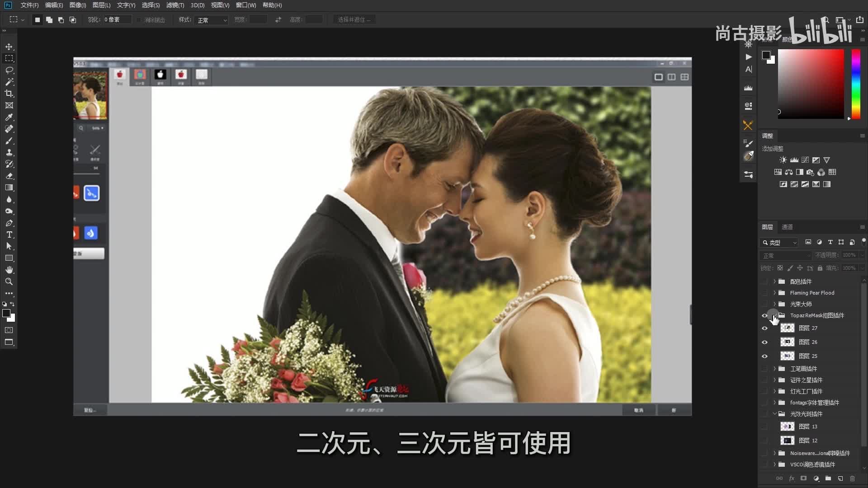Select the Clone Stamp tool

9,152
